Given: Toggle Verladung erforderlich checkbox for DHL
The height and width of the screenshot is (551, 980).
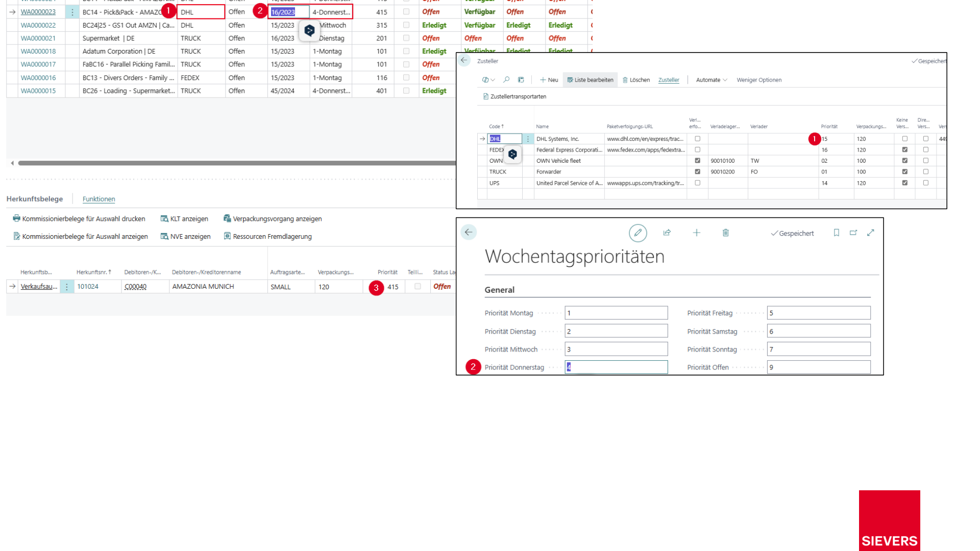Looking at the screenshot, I should (698, 139).
